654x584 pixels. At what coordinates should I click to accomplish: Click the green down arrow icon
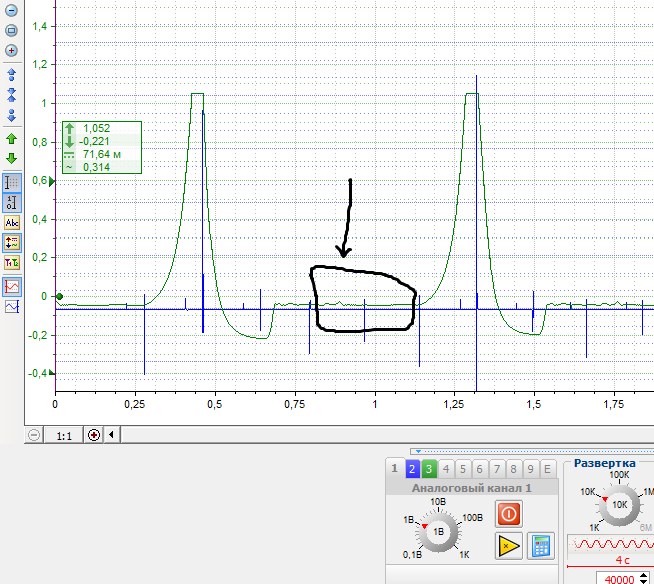coord(11,158)
